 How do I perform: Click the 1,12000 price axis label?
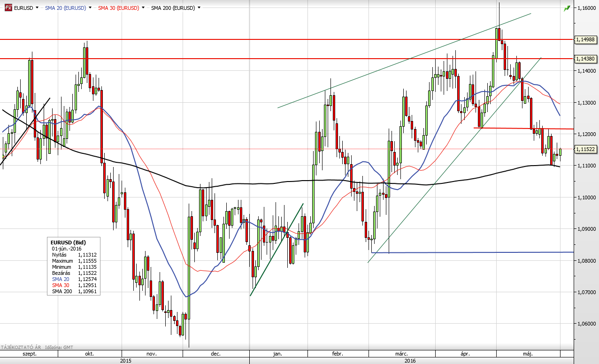click(x=587, y=134)
